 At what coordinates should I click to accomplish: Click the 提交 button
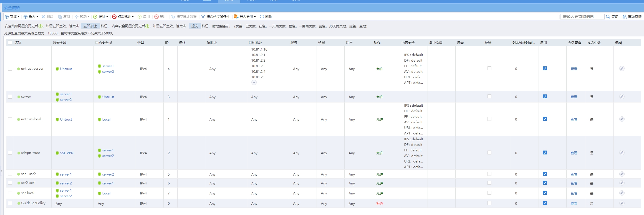(x=195, y=26)
